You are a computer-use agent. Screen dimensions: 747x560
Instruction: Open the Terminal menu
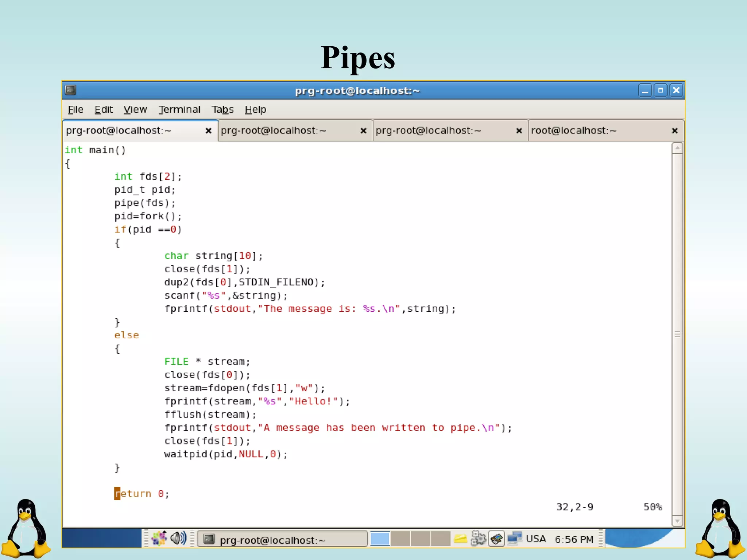(x=179, y=109)
